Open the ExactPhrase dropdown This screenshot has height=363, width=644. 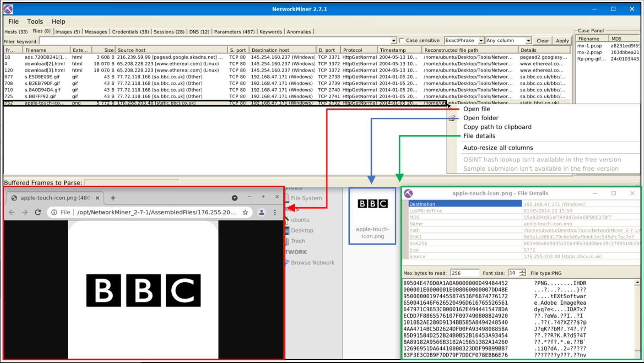[x=464, y=41]
